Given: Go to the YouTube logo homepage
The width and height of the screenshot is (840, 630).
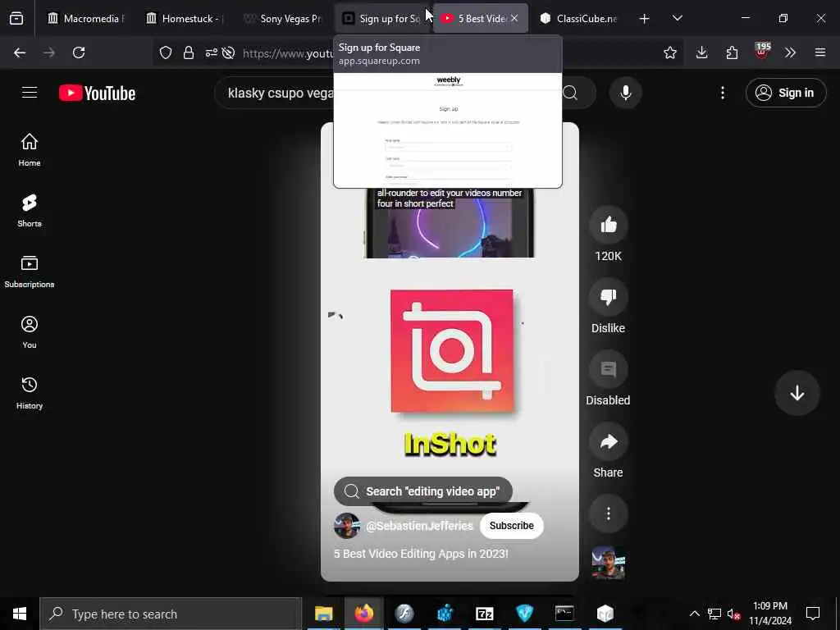Looking at the screenshot, I should (98, 94).
